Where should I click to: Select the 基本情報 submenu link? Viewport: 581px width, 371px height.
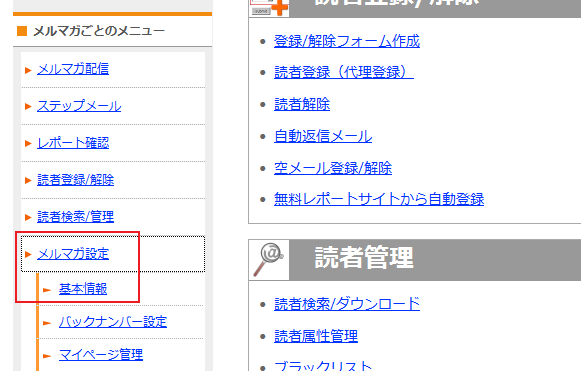click(x=83, y=289)
